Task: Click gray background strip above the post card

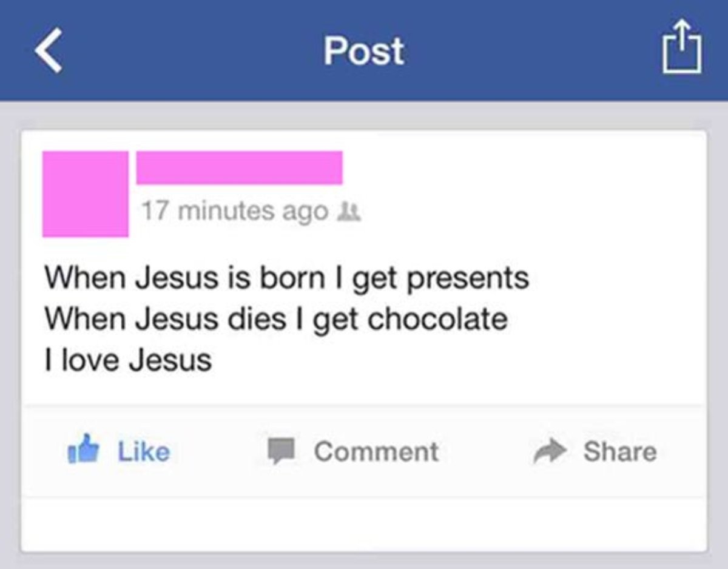Action: (x=364, y=115)
